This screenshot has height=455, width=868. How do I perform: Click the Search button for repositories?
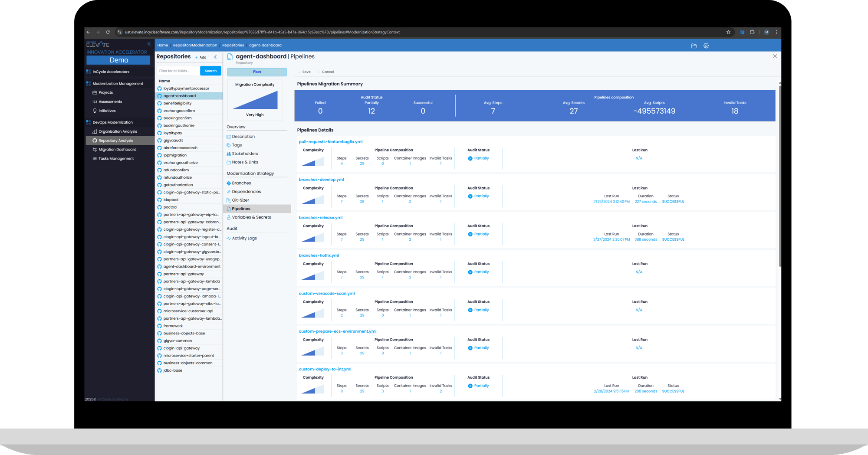point(210,71)
